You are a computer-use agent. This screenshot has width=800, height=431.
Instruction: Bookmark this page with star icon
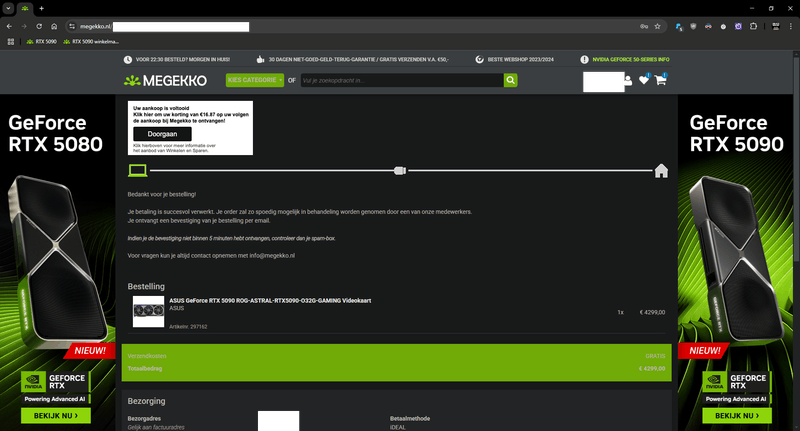(658, 26)
